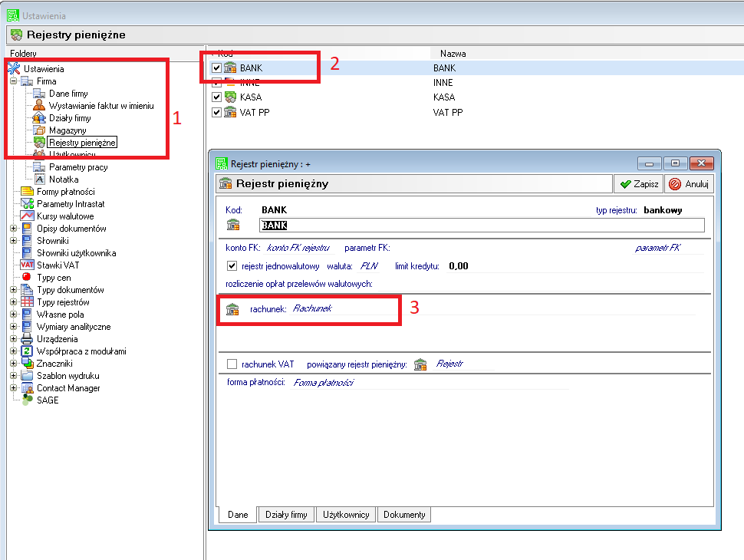Enable the rachunek VAT checkbox
This screenshot has height=560, width=744.
pyautogui.click(x=232, y=364)
